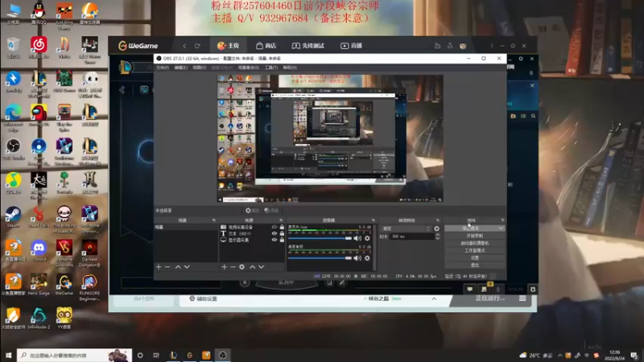Click the 麦克风/Aux volume slider

tap(320, 238)
